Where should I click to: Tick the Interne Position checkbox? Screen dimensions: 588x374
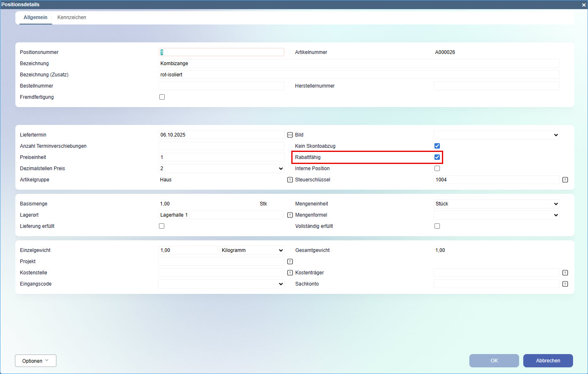click(437, 169)
